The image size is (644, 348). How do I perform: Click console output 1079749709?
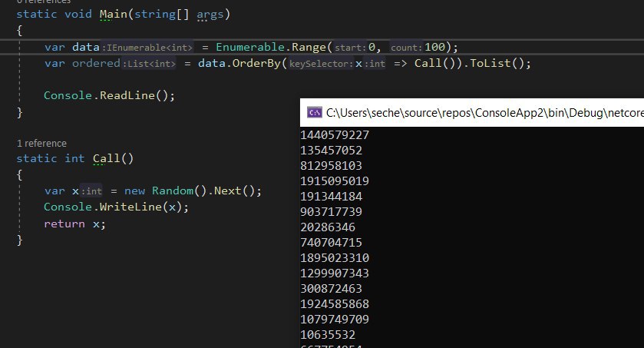pyautogui.click(x=335, y=320)
